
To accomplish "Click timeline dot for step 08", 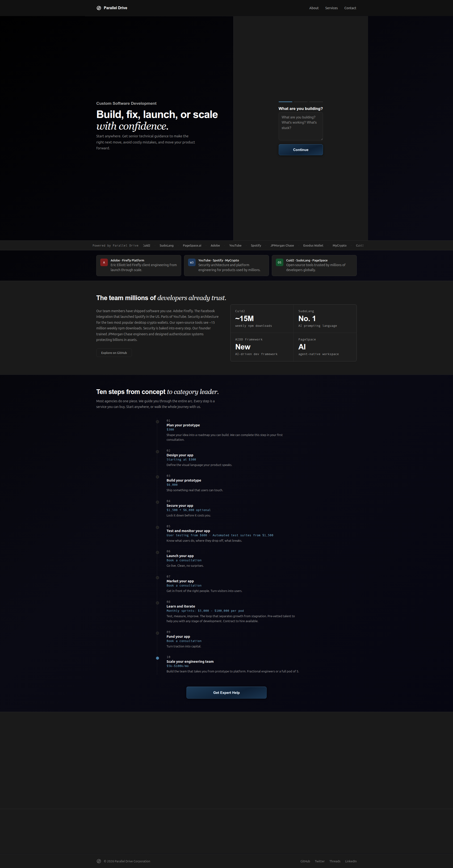I will (x=157, y=603).
